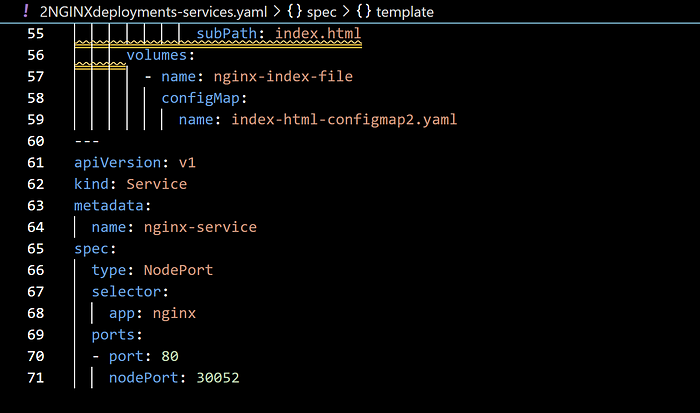700x413 pixels.
Task: Click line number 55 in gutter
Action: (x=36, y=33)
